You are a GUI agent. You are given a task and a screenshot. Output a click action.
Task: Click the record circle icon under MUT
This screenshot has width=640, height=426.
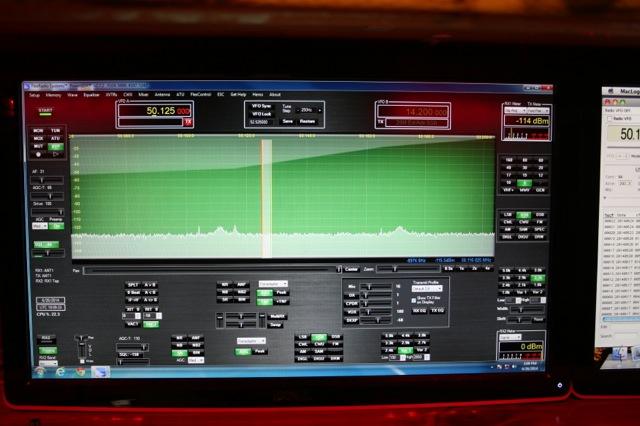39,154
